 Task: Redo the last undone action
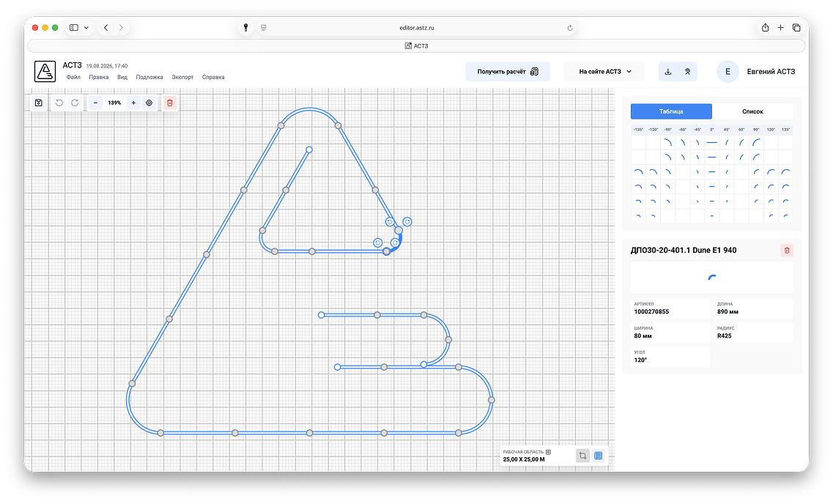coord(75,103)
